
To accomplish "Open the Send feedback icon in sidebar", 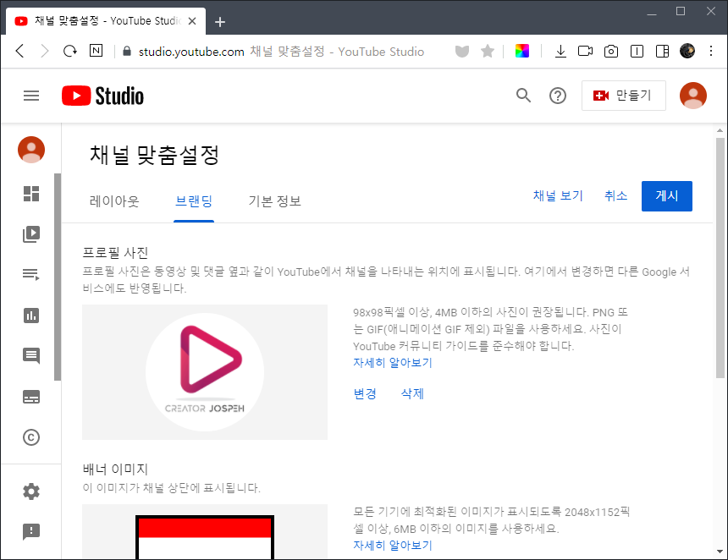I will pos(31,532).
